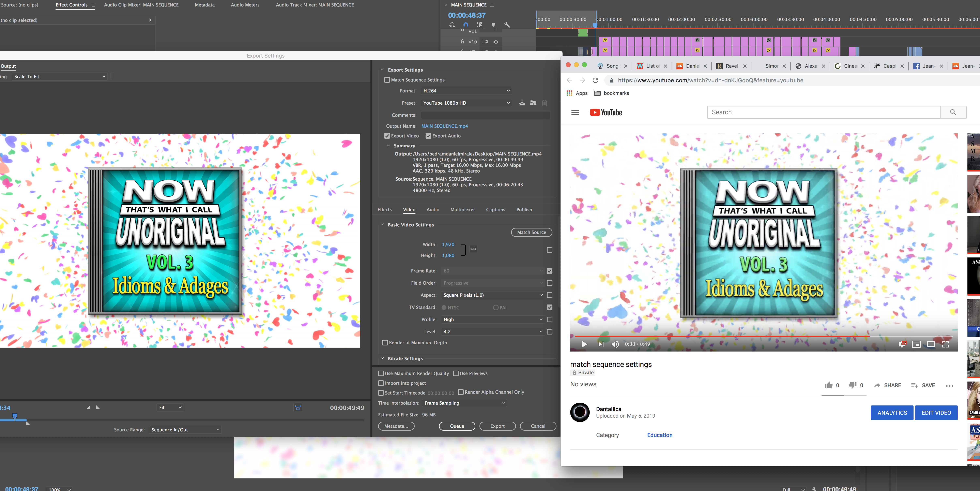980x491 pixels.
Task: Open the Level 4.2 dropdown
Action: (x=493, y=332)
